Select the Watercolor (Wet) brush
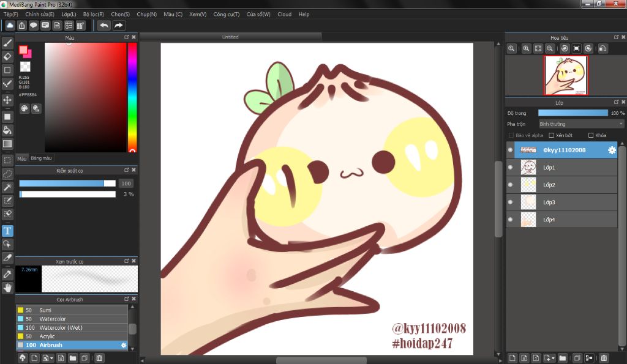The height and width of the screenshot is (364, 627). (72, 328)
